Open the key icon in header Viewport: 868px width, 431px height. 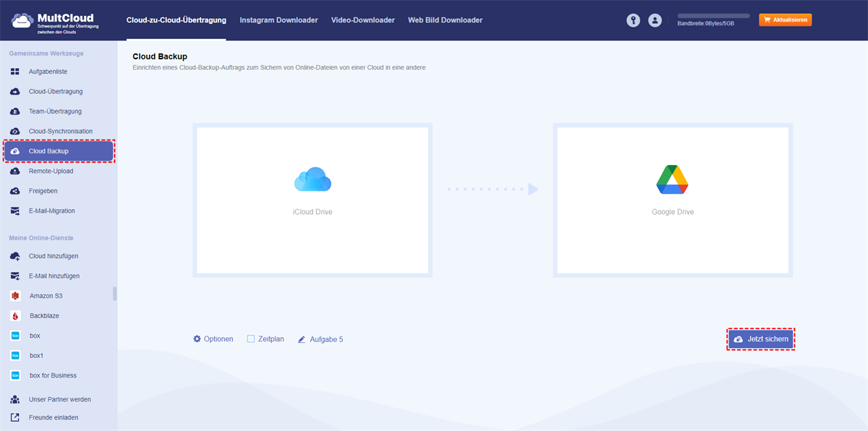[x=634, y=21]
